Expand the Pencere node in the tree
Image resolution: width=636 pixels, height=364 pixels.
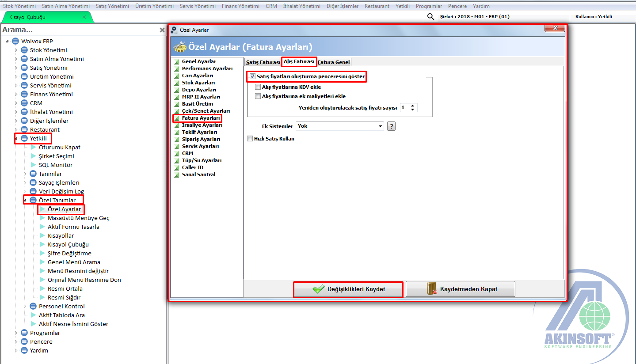[16, 341]
